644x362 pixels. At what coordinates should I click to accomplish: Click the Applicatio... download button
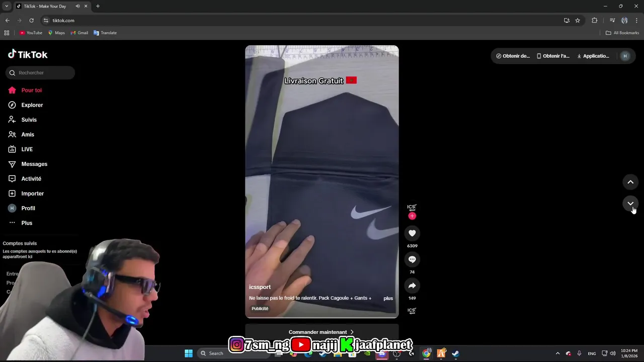point(593,56)
